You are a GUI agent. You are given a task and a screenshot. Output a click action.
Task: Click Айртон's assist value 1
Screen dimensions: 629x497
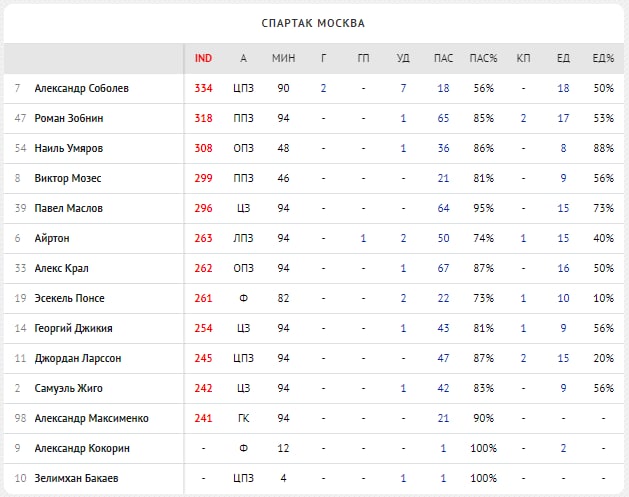363,238
